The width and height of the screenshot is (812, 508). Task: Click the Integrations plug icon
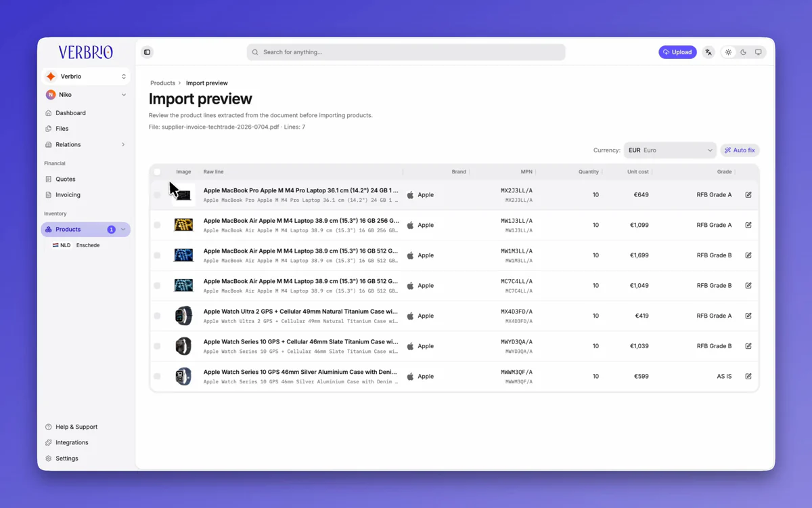coord(49,442)
